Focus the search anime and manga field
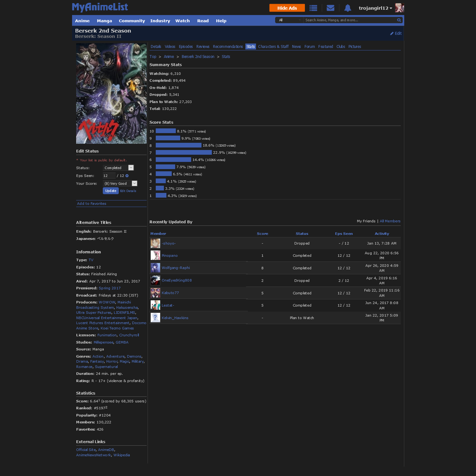The width and height of the screenshot is (476, 476). point(350,20)
